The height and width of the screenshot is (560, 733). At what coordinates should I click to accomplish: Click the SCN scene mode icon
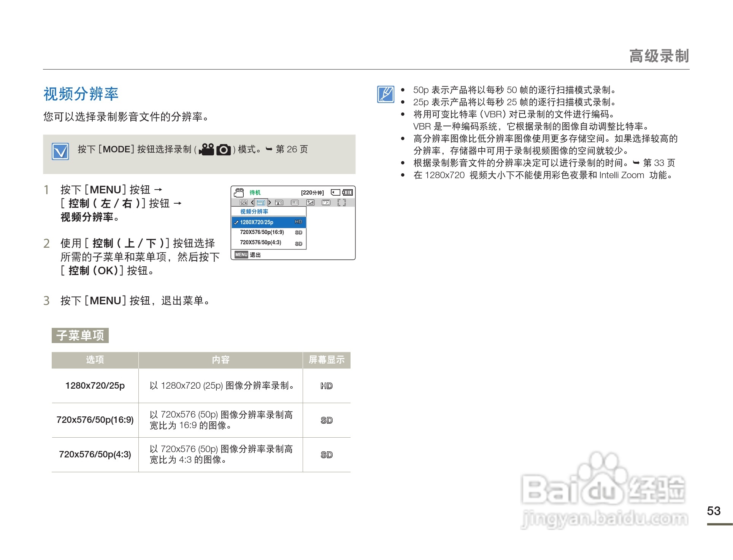click(x=244, y=203)
